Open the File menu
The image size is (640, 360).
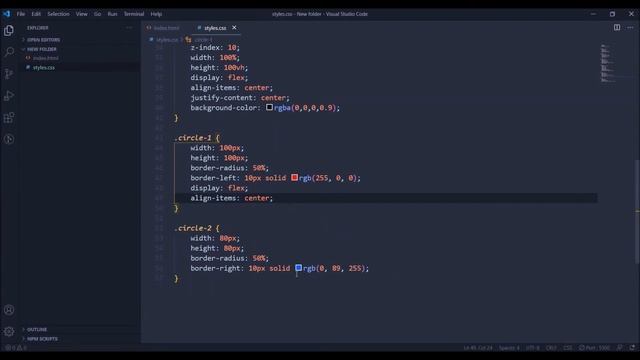pyautogui.click(x=21, y=14)
